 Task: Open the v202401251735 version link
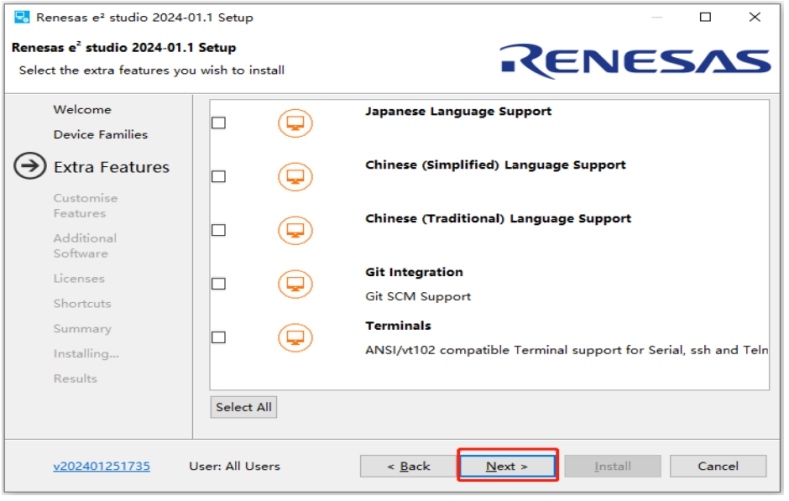pos(102,466)
